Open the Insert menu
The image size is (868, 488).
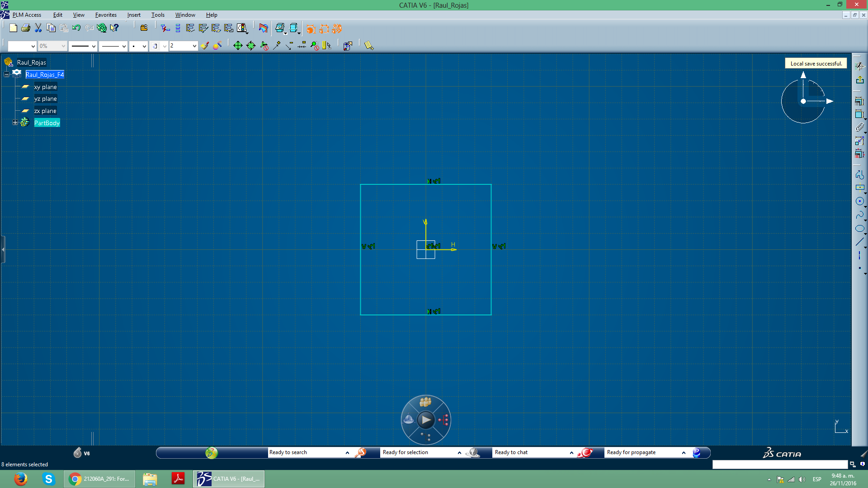pos(134,15)
